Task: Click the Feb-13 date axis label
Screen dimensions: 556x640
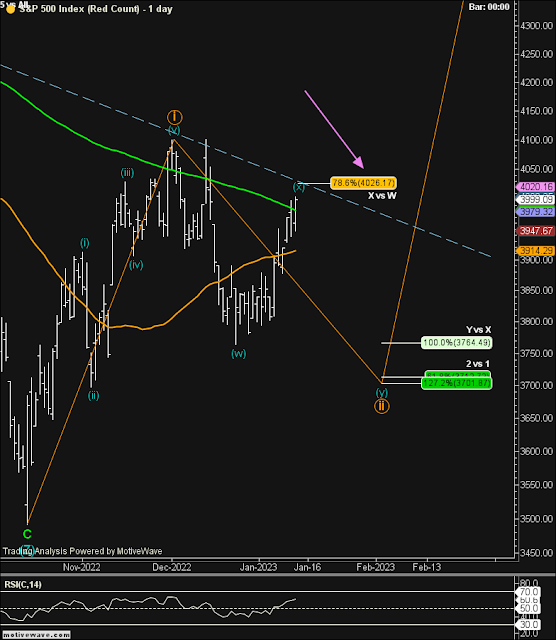Action: [x=427, y=567]
